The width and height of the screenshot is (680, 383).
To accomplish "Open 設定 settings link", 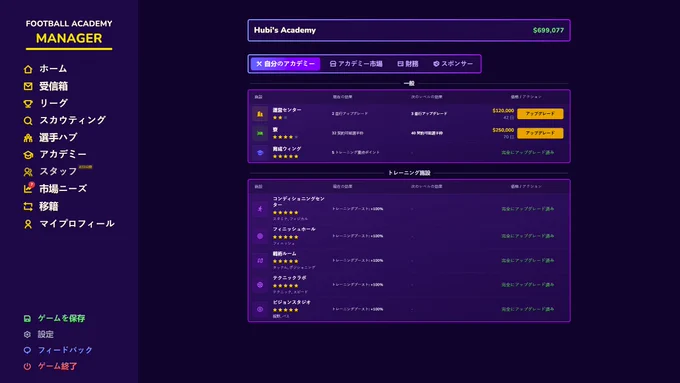I will [x=46, y=334].
